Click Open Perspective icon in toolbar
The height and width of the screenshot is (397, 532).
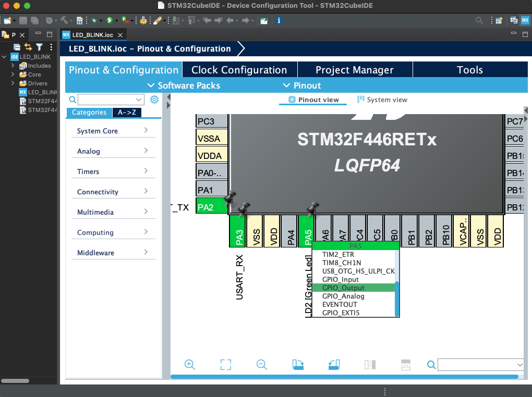[499, 21]
